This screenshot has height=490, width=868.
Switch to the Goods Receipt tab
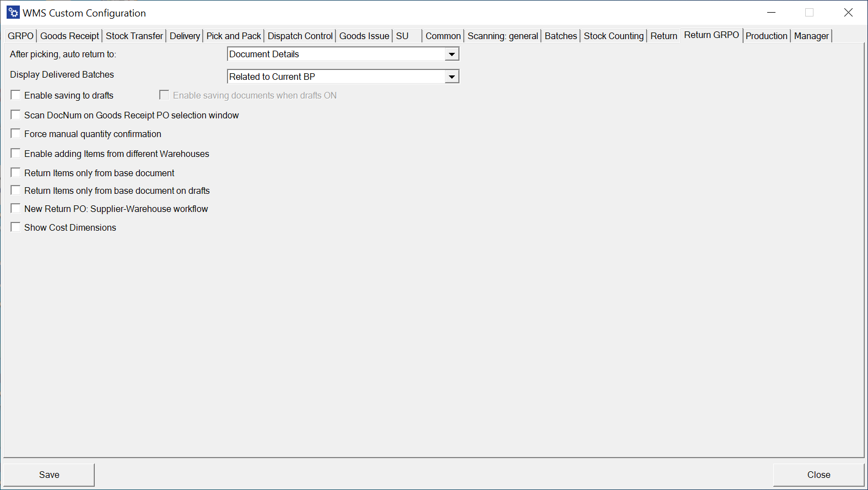tap(69, 36)
